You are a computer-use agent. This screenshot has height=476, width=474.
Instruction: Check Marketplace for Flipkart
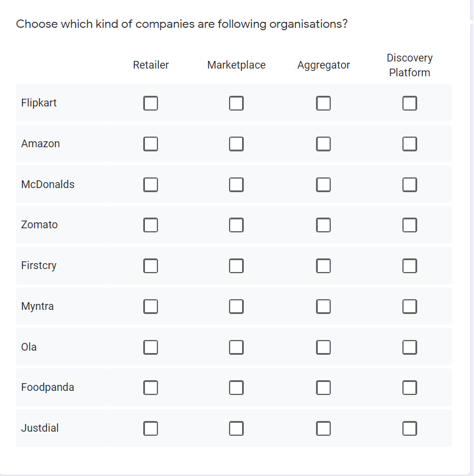pos(236,103)
